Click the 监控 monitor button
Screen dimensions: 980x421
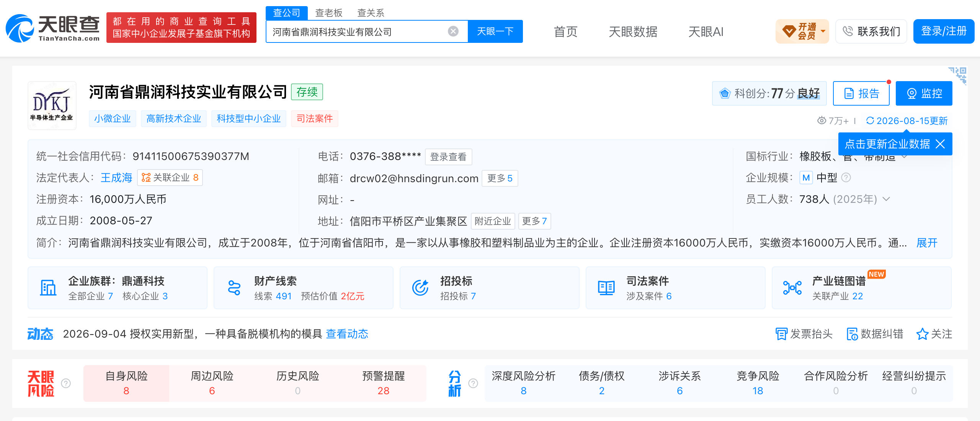coord(924,93)
